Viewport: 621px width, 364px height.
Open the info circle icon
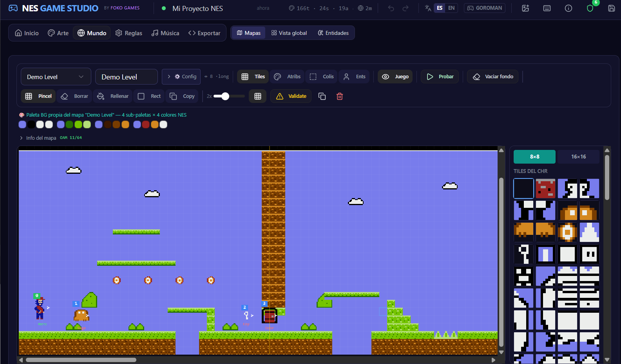568,8
